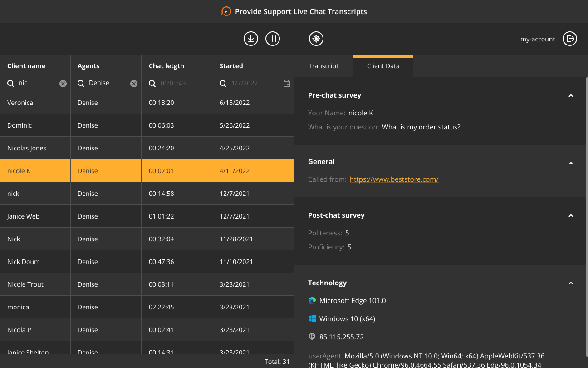This screenshot has height=368, width=588.
Task: Click the Microsoft Edge browser icon
Action: 312,300
